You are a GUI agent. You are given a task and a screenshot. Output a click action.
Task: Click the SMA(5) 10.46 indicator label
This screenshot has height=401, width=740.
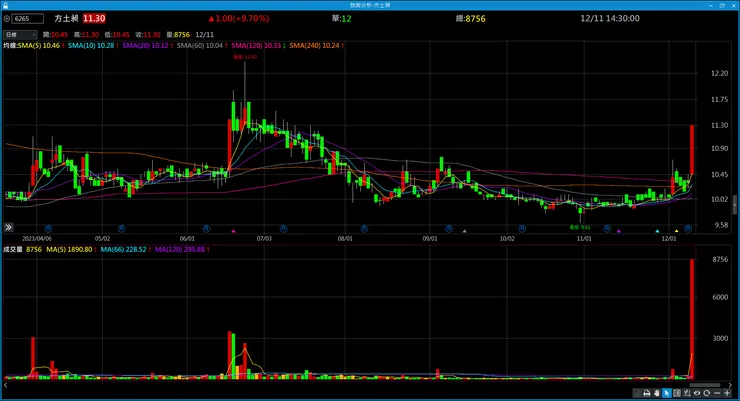pos(41,46)
